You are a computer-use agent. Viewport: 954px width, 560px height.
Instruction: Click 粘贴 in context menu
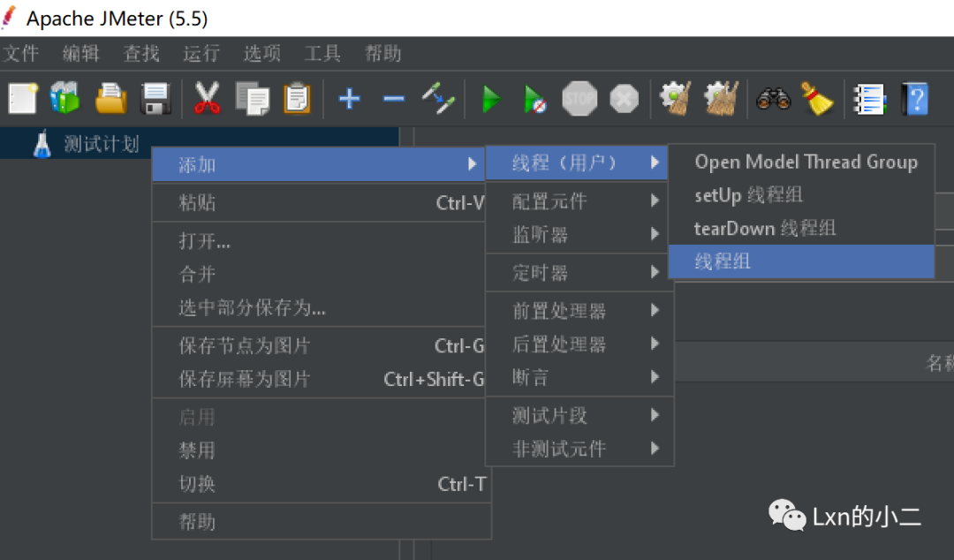click(318, 202)
